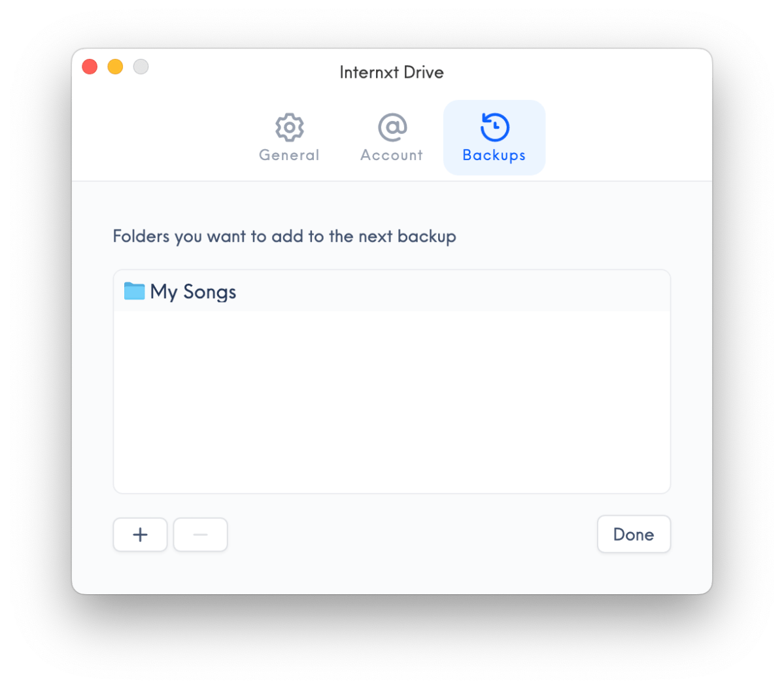
Task: Click the greyed-out zoom window button
Action: 141,67
